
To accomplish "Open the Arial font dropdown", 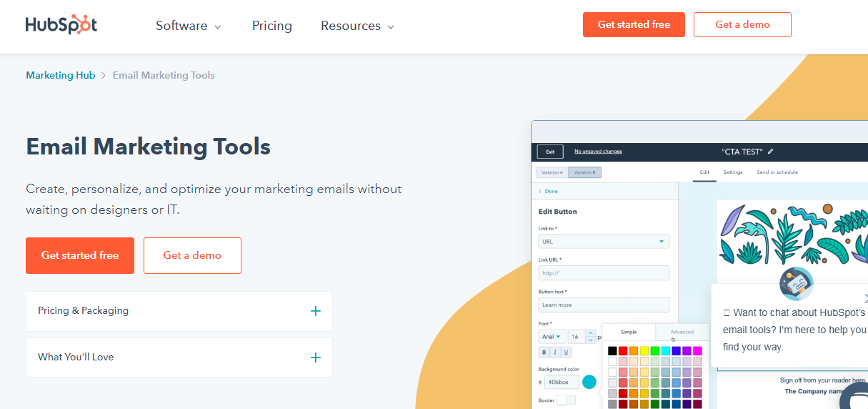I will [x=552, y=337].
